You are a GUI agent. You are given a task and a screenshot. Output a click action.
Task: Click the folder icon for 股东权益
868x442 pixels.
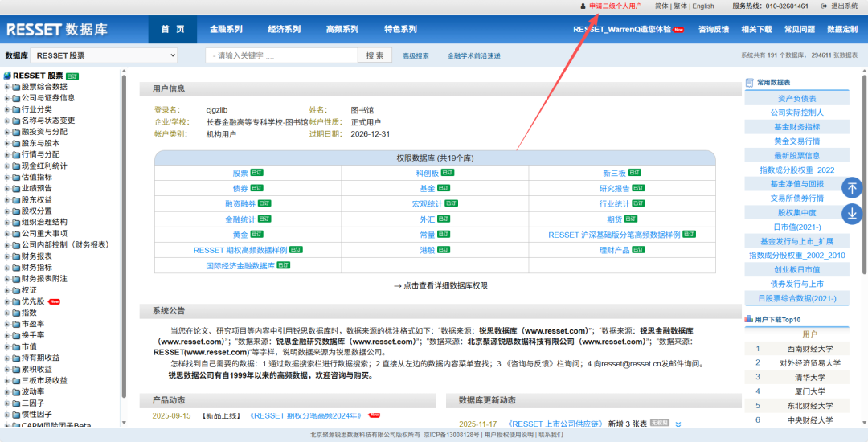[16, 199]
